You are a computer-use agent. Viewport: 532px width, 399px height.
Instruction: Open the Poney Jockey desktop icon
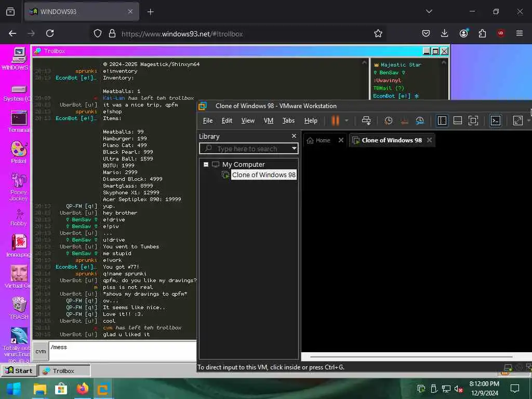(19, 187)
